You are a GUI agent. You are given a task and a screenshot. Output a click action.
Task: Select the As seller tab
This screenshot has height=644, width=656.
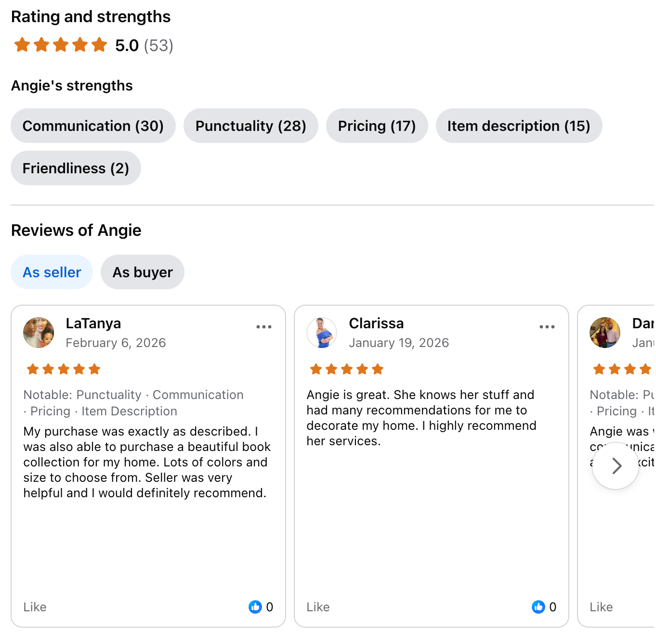click(52, 272)
